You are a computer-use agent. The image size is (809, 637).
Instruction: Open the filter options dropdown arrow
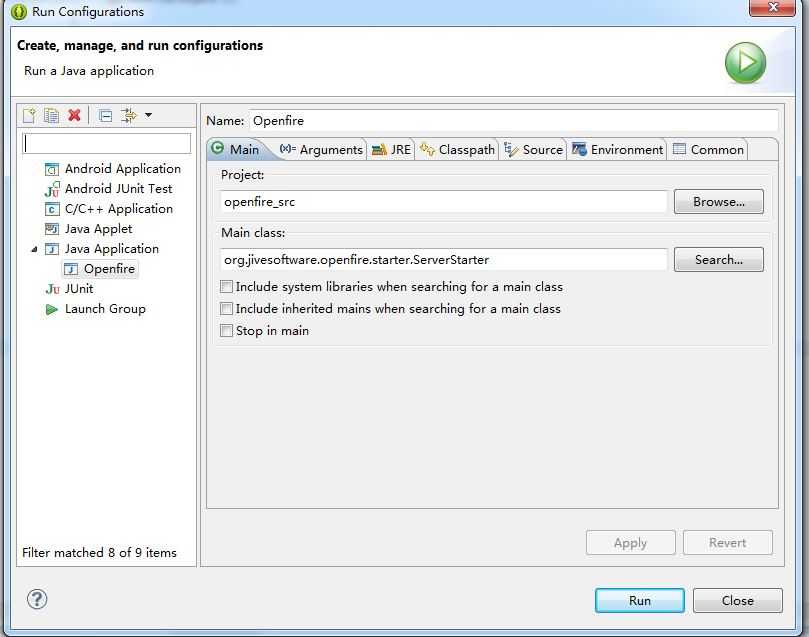click(149, 115)
